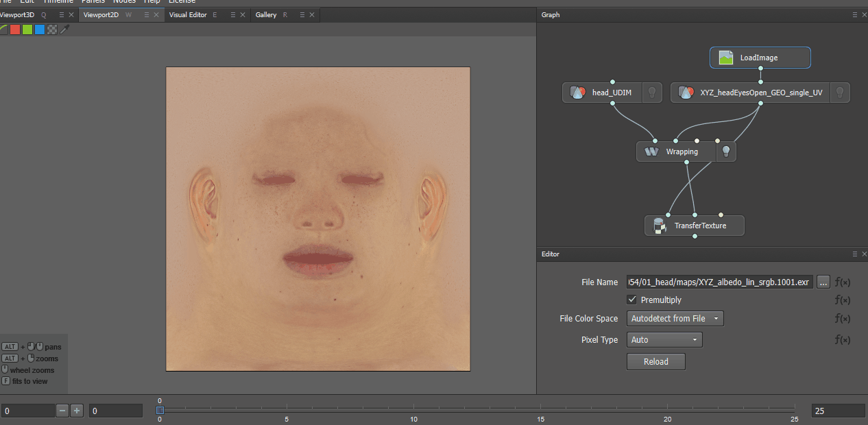
Task: Click the browse file button
Action: pos(823,282)
